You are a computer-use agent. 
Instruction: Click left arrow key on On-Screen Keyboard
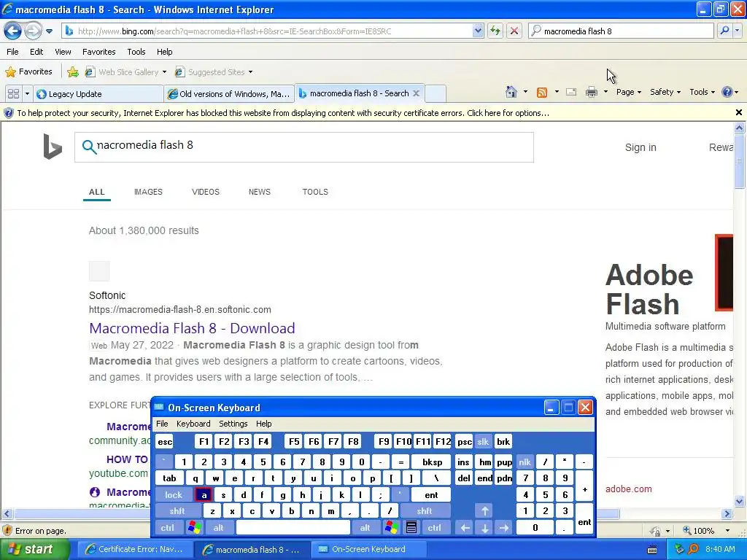click(465, 527)
